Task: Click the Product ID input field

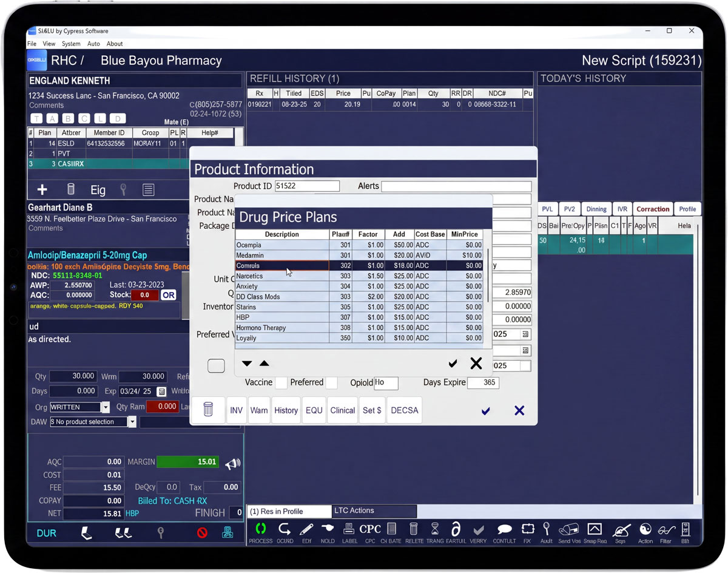Action: 307,186
